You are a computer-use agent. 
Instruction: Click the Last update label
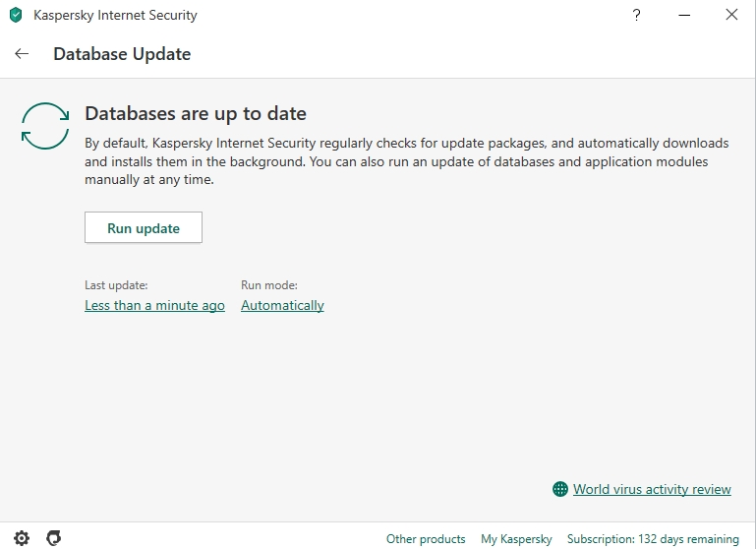pos(116,285)
